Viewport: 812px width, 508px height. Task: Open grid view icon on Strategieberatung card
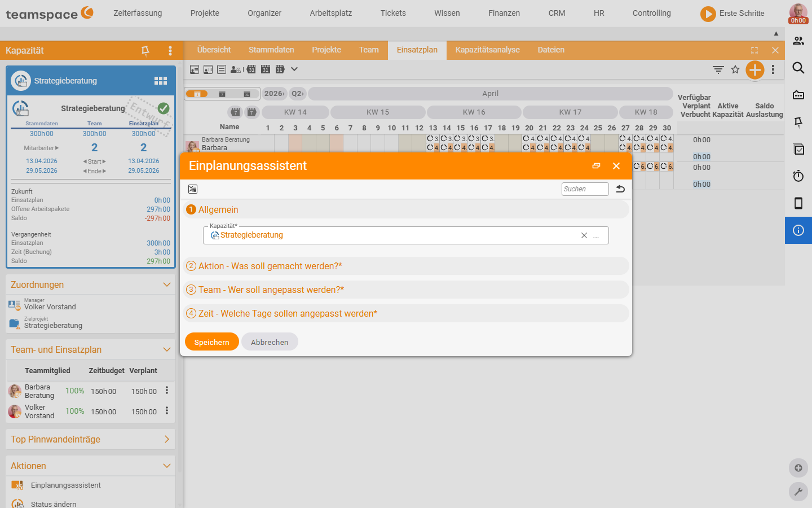(x=161, y=81)
